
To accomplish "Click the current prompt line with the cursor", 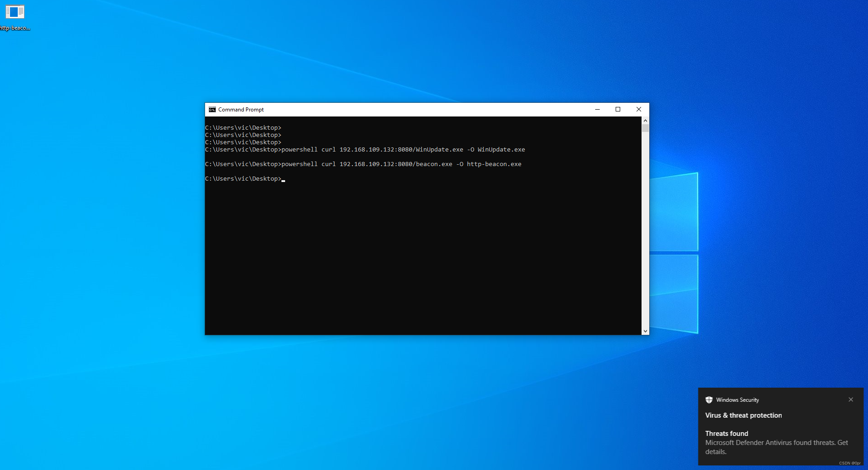I will (x=245, y=179).
